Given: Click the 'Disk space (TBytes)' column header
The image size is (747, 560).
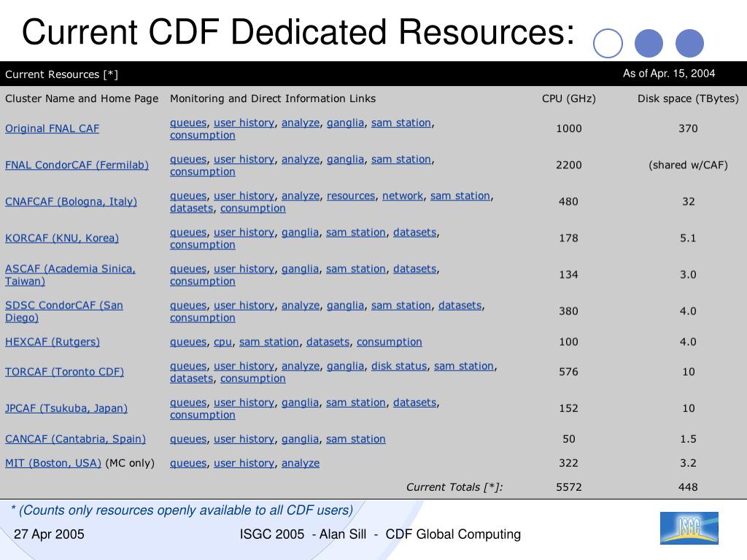Looking at the screenshot, I should (x=688, y=98).
